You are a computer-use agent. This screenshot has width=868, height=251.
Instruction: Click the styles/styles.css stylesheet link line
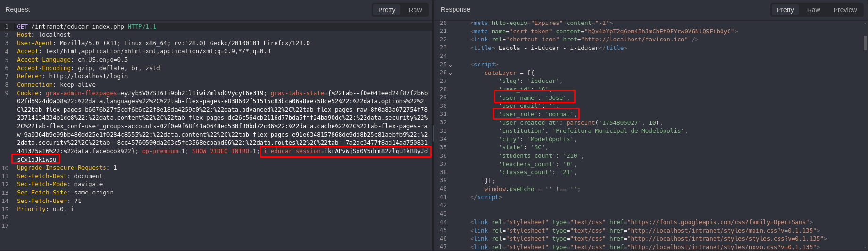coord(649,239)
